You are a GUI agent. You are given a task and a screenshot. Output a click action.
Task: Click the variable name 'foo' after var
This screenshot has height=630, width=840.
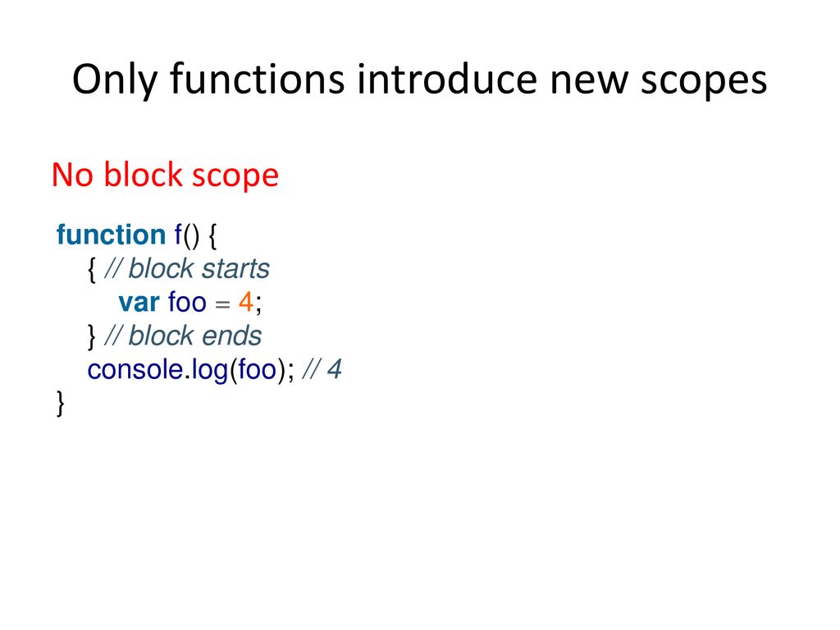click(188, 302)
